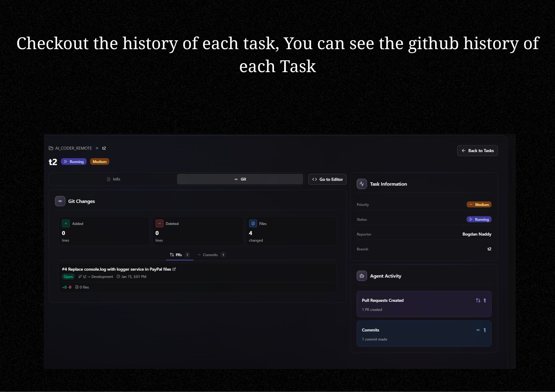The width and height of the screenshot is (555, 392).
Task: Click the AI_CODER_REMOTE folder icon
Action: click(x=51, y=148)
